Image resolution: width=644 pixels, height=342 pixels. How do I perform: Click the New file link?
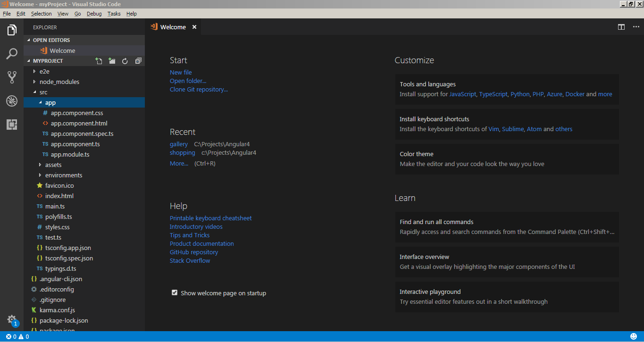[x=181, y=72]
